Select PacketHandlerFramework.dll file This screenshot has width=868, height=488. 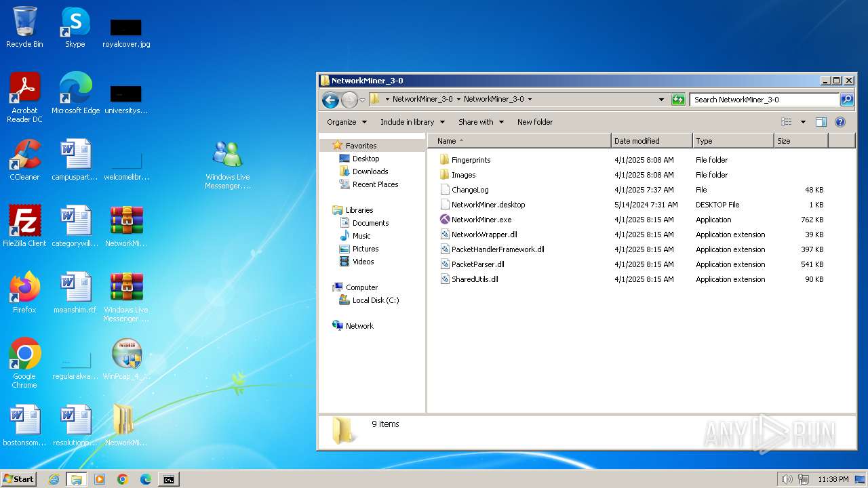[x=498, y=249]
